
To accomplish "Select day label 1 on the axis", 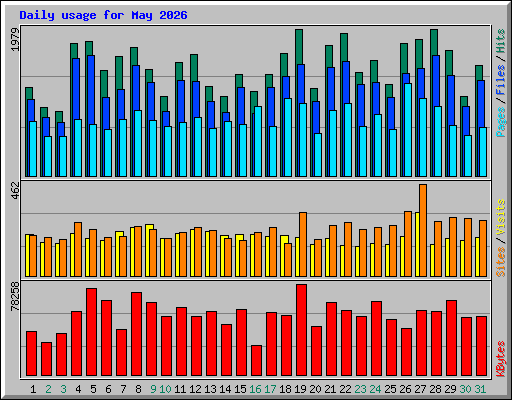I will (33, 389).
